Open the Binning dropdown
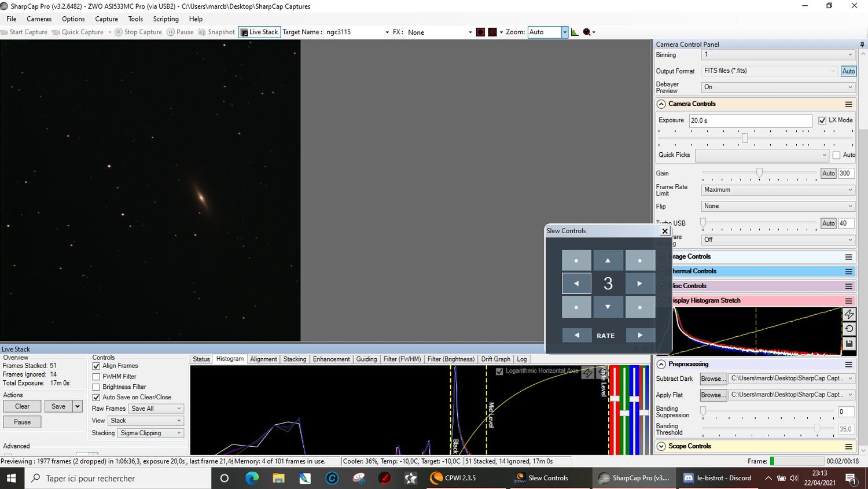Image resolution: width=868 pixels, height=489 pixels. click(778, 55)
